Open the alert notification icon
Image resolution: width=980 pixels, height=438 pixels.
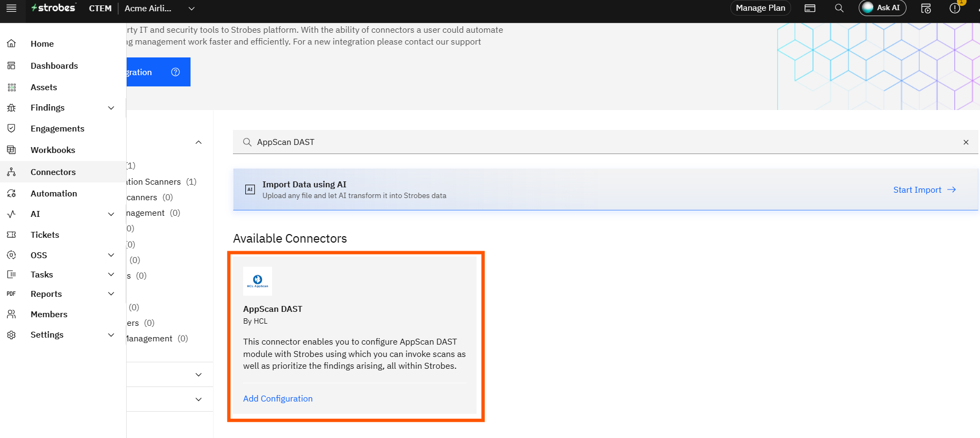point(955,8)
